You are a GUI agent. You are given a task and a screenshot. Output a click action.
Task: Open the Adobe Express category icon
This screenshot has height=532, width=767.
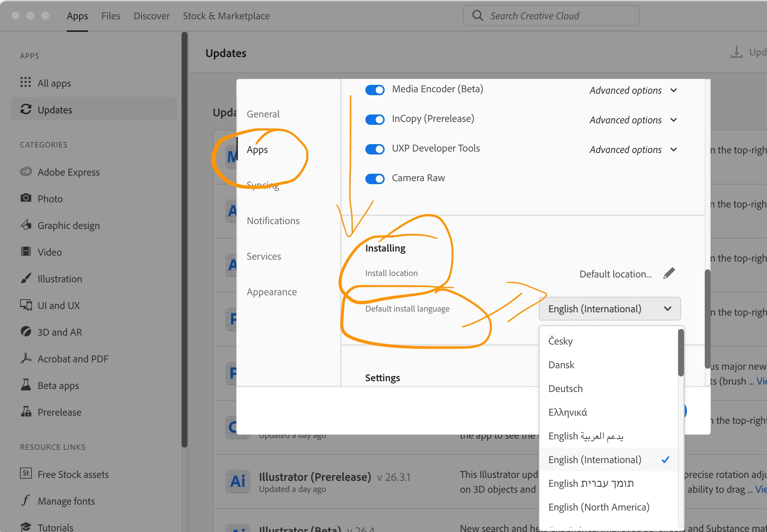coord(26,172)
